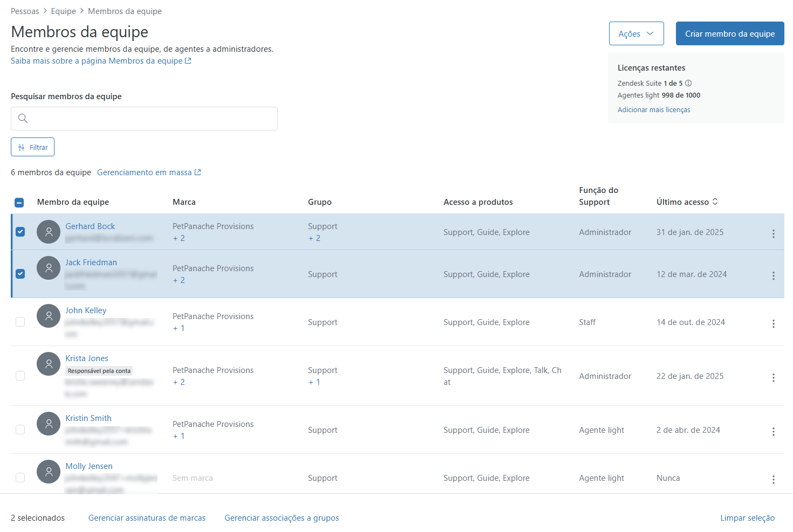The height and width of the screenshot is (532, 793).
Task: Open Gerhard Bock's profile name link
Action: (x=90, y=226)
